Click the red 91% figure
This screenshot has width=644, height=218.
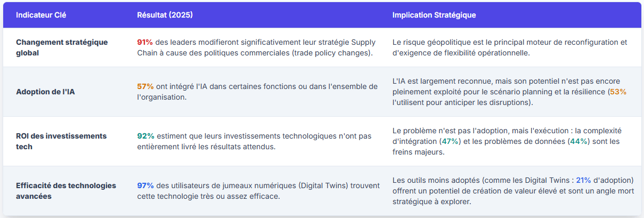[x=145, y=42]
